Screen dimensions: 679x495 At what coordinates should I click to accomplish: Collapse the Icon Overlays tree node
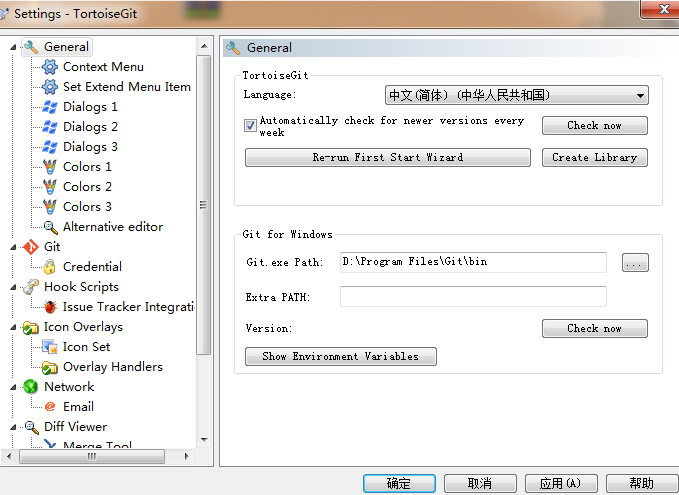coord(13,327)
